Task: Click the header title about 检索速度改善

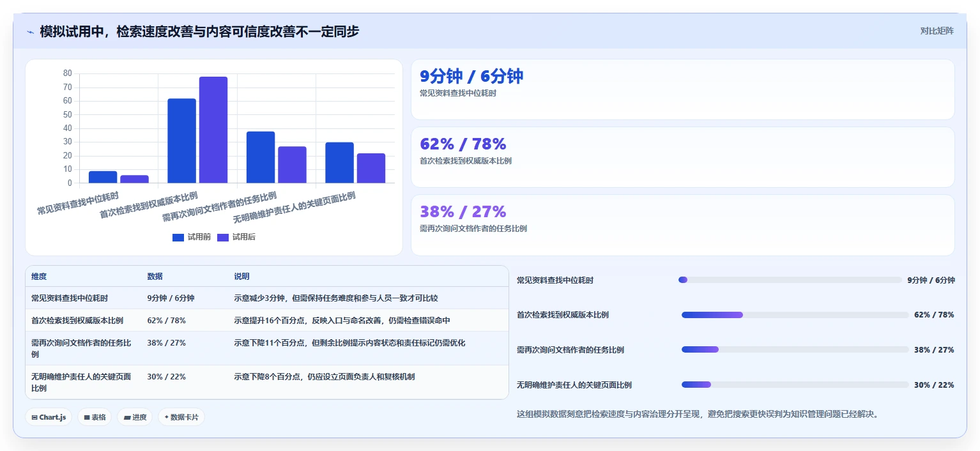Action: pos(199,31)
